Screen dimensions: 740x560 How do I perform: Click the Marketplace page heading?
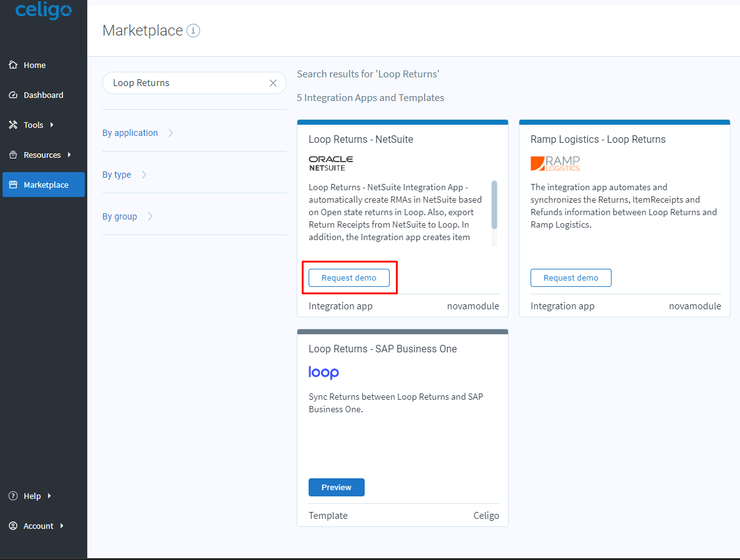pyautogui.click(x=143, y=31)
